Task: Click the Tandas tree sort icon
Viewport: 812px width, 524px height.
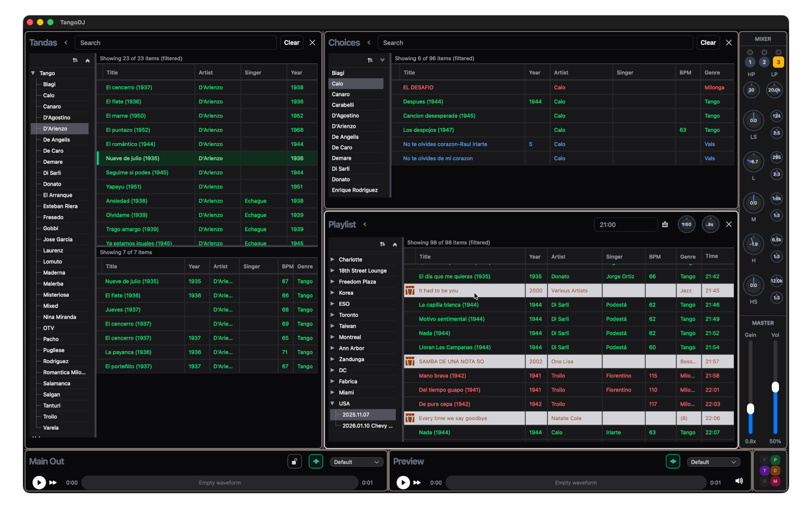Action: click(75, 60)
